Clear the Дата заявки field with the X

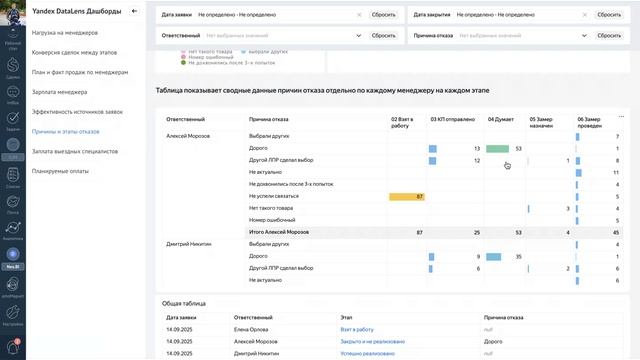(359, 15)
